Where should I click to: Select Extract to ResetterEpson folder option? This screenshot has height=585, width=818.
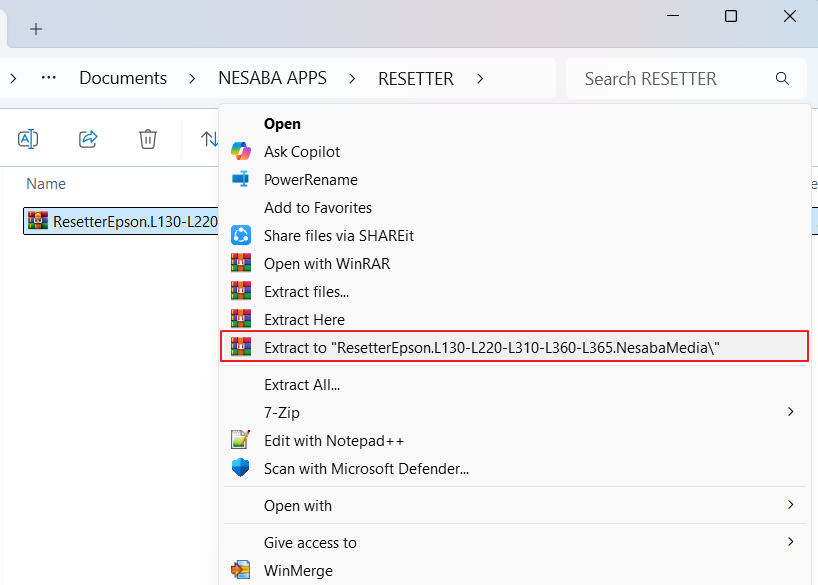492,347
